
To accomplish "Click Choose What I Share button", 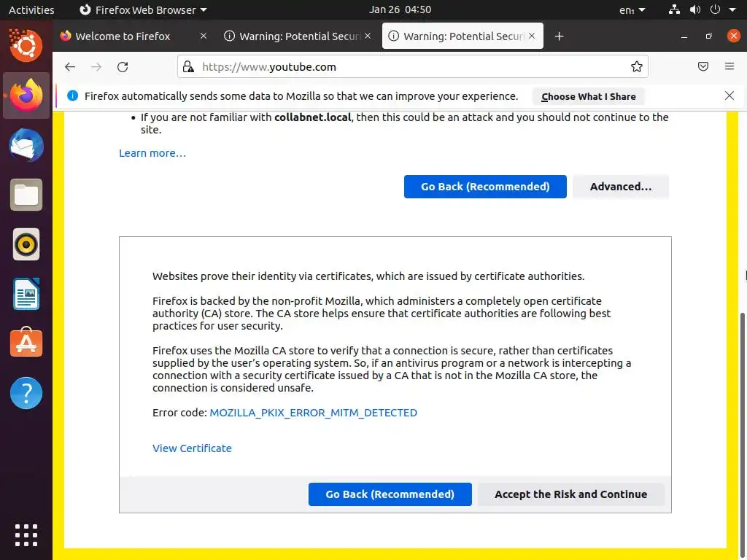I will point(589,97).
